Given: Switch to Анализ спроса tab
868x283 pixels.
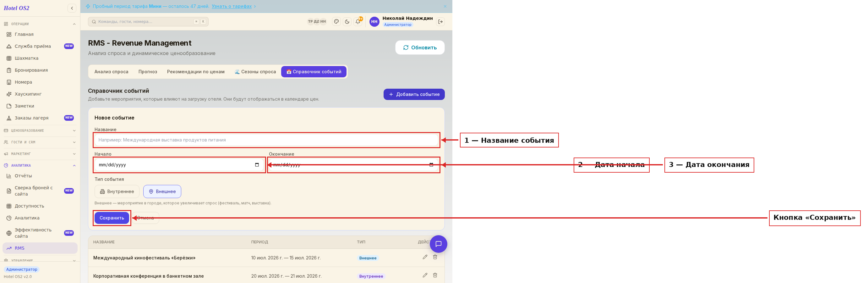Looking at the screenshot, I should tap(112, 72).
